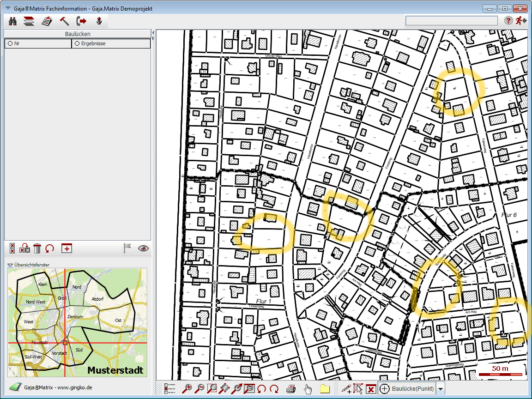The width and height of the screenshot is (532, 399).
Task: Open the legend list icon in map toolbar
Action: click(170, 389)
